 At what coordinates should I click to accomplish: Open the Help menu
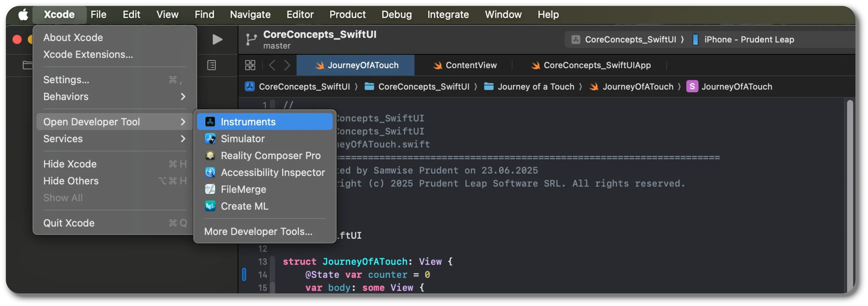(x=548, y=15)
